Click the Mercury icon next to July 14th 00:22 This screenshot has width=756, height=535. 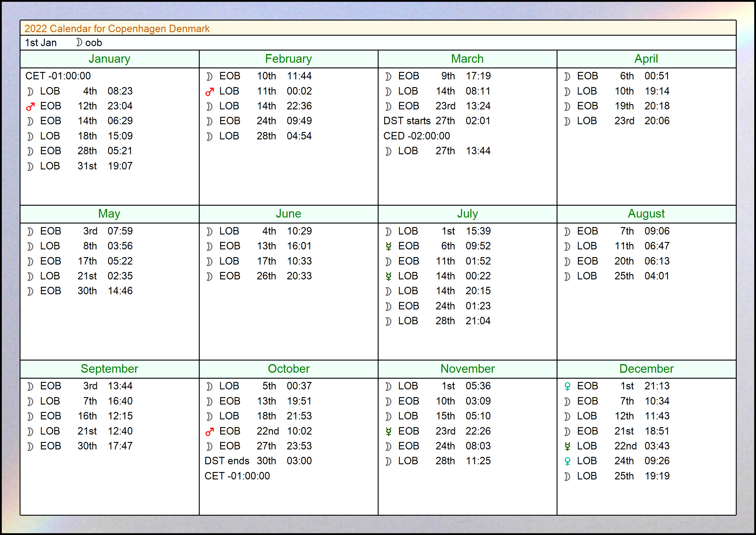[x=389, y=276]
